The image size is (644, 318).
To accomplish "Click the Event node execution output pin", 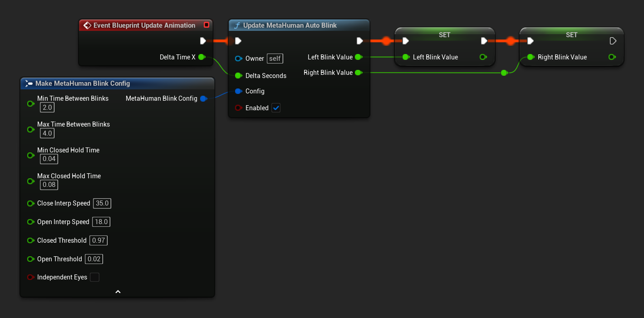I will point(203,41).
